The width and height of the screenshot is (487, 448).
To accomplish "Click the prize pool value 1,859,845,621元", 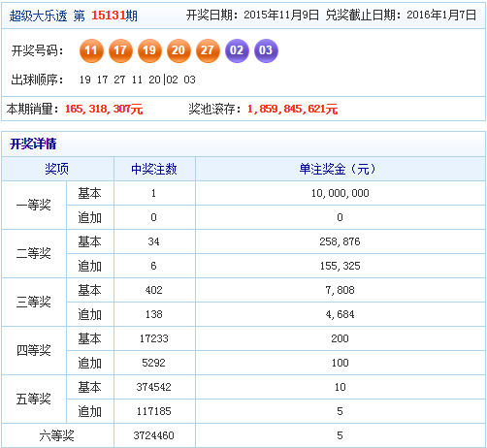I will point(293,109).
